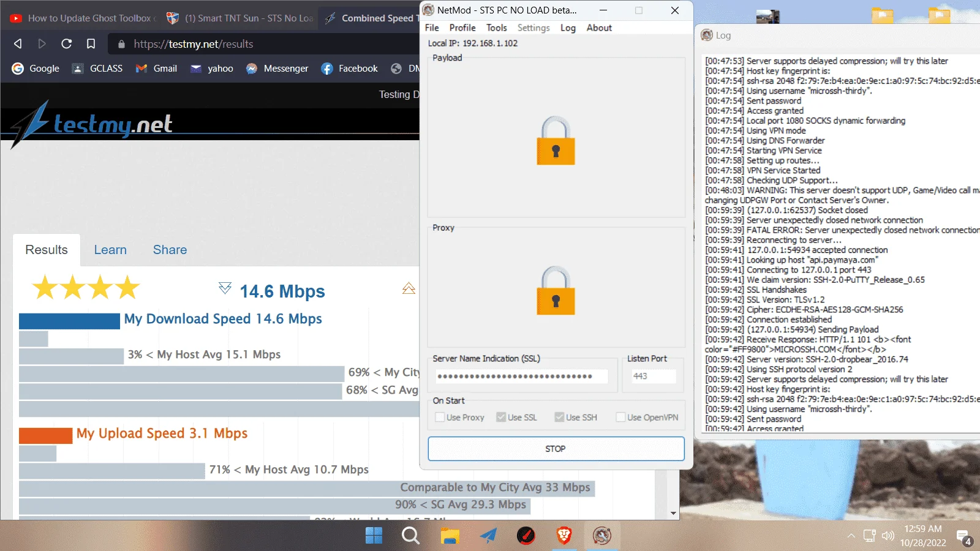Click the download arrow icon beside 14.6 Mbps
This screenshot has height=551, width=980.
click(225, 288)
